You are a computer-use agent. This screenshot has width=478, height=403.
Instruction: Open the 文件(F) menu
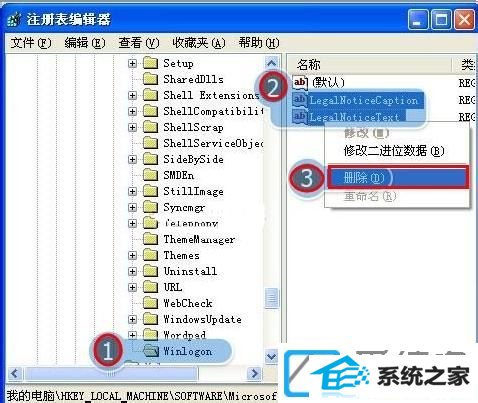(31, 43)
